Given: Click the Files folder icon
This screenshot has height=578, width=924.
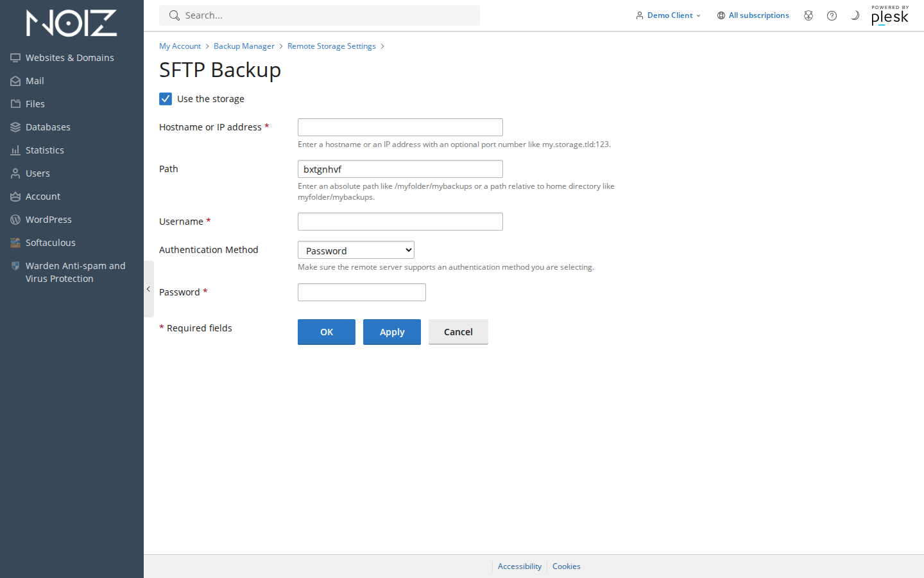Looking at the screenshot, I should coord(15,104).
